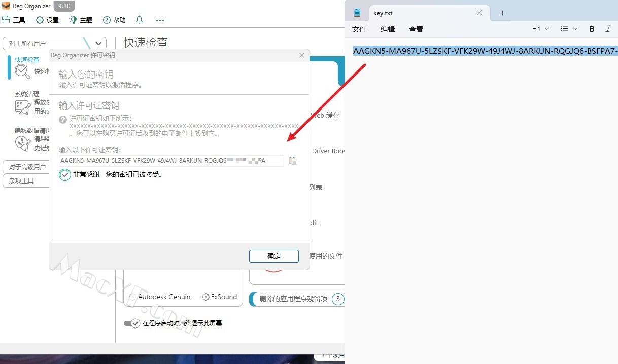The height and width of the screenshot is (364, 618).
Task: Open the 设置 menu
Action: coord(47,20)
